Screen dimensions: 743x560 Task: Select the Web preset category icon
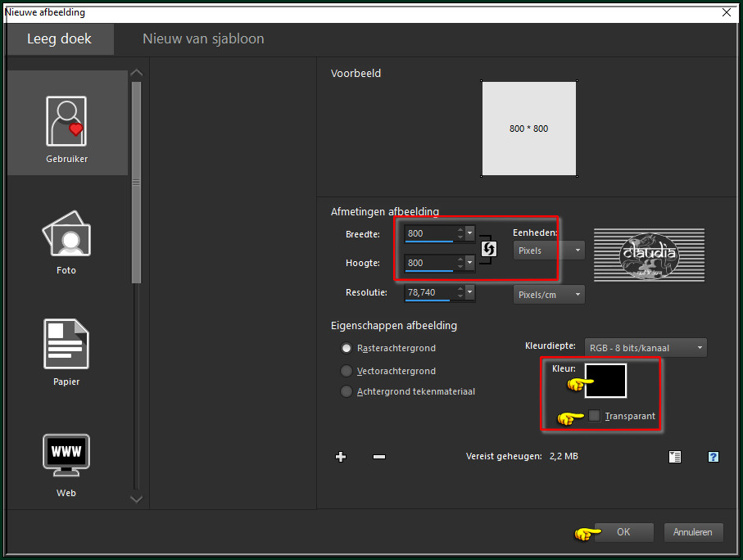[66, 455]
